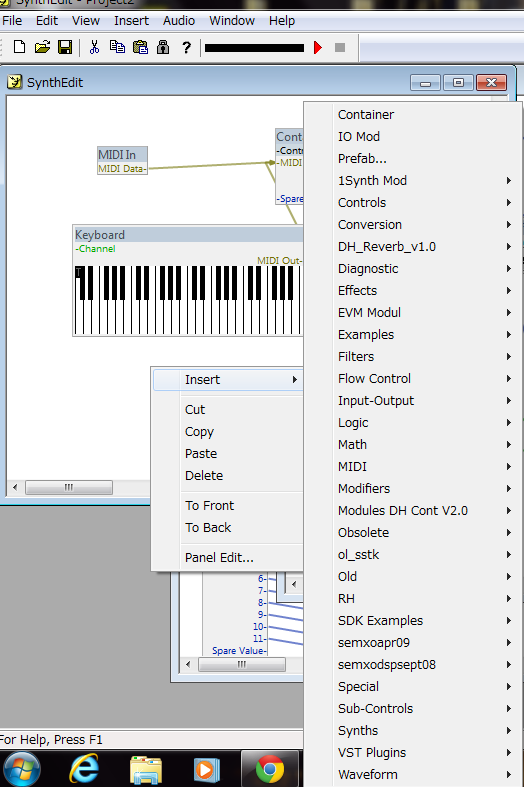Click the black CPU meter bar in toolbar

pyautogui.click(x=254, y=48)
